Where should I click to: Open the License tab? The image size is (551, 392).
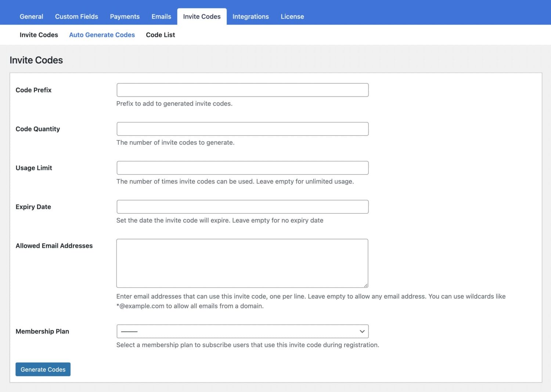[x=292, y=17]
